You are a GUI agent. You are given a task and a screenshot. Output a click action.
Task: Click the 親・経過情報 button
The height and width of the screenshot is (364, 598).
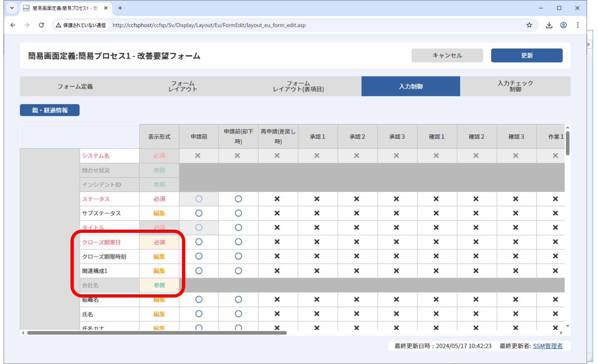[50, 110]
